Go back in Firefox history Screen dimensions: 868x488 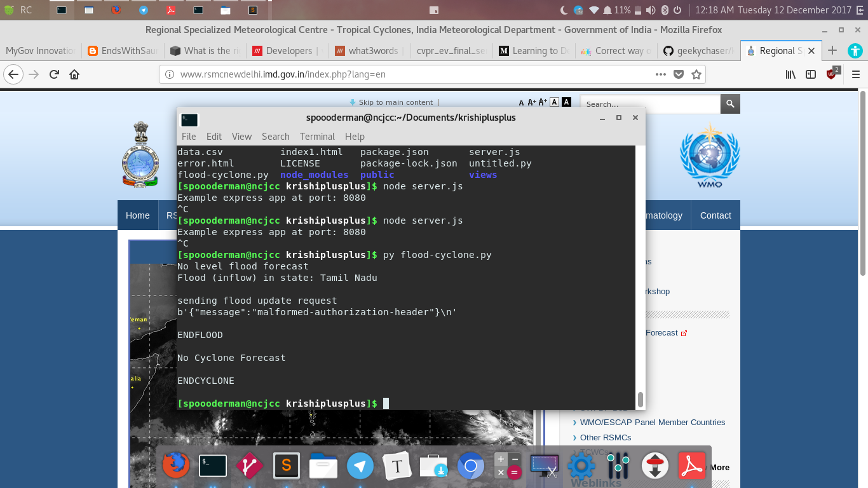(13, 74)
